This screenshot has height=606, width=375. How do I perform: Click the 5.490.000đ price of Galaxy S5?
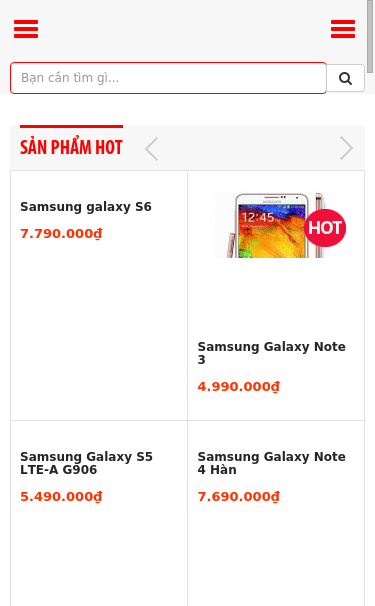pos(61,497)
